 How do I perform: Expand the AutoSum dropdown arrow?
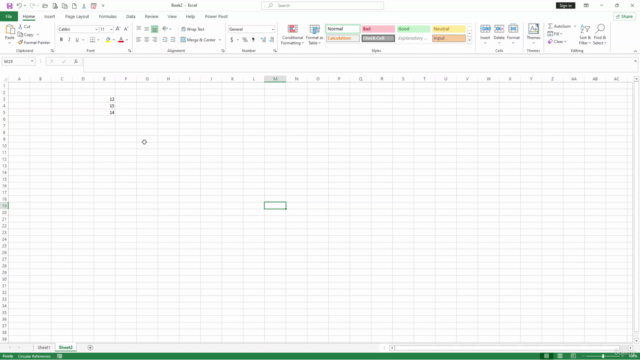575,26
